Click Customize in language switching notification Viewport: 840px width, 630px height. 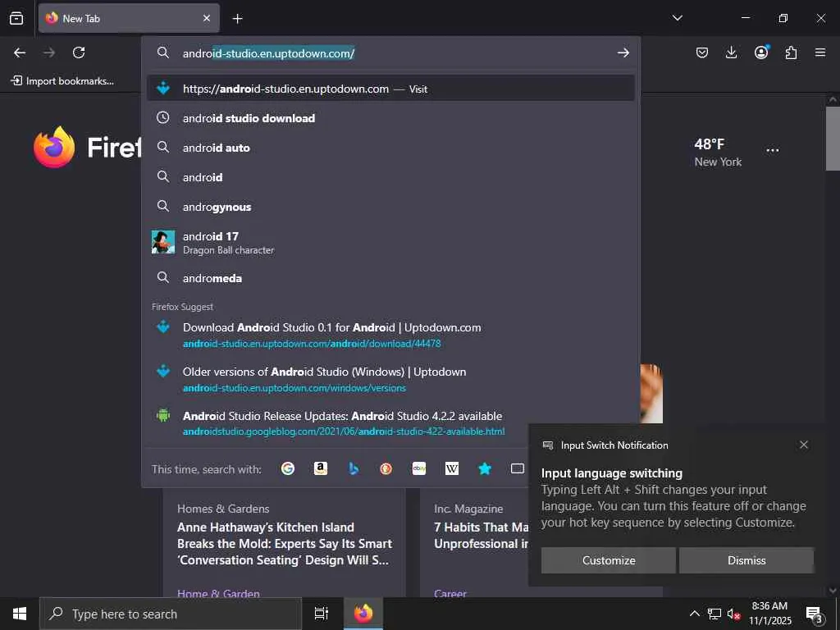pyautogui.click(x=608, y=560)
